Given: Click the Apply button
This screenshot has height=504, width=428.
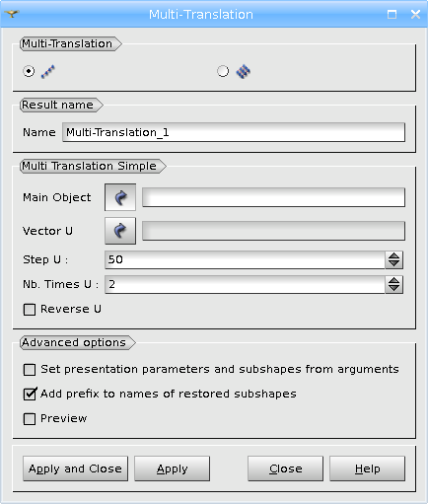Looking at the screenshot, I should tap(172, 468).
